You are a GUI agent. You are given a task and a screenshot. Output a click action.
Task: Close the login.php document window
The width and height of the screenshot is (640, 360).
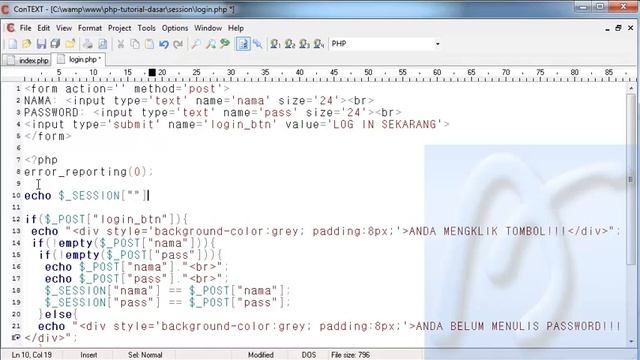[x=631, y=28]
